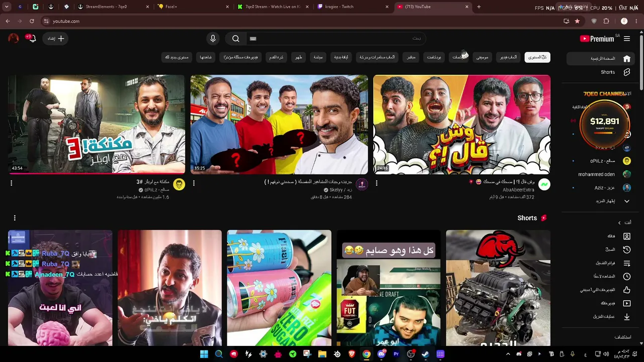Click the bookmark star icon
Screen dimensions: 644x362
[577, 21]
